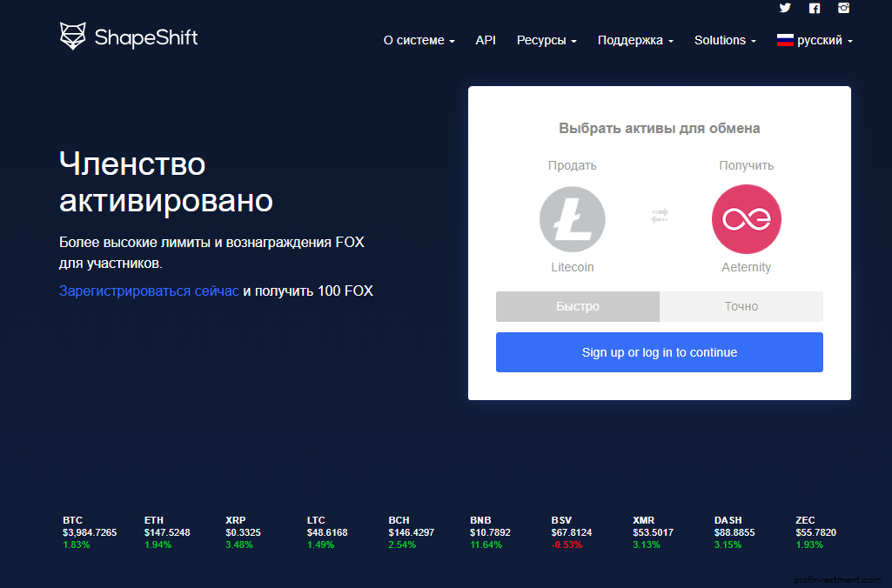Click the «Получить» label
This screenshot has height=588, width=892.
coord(747,165)
